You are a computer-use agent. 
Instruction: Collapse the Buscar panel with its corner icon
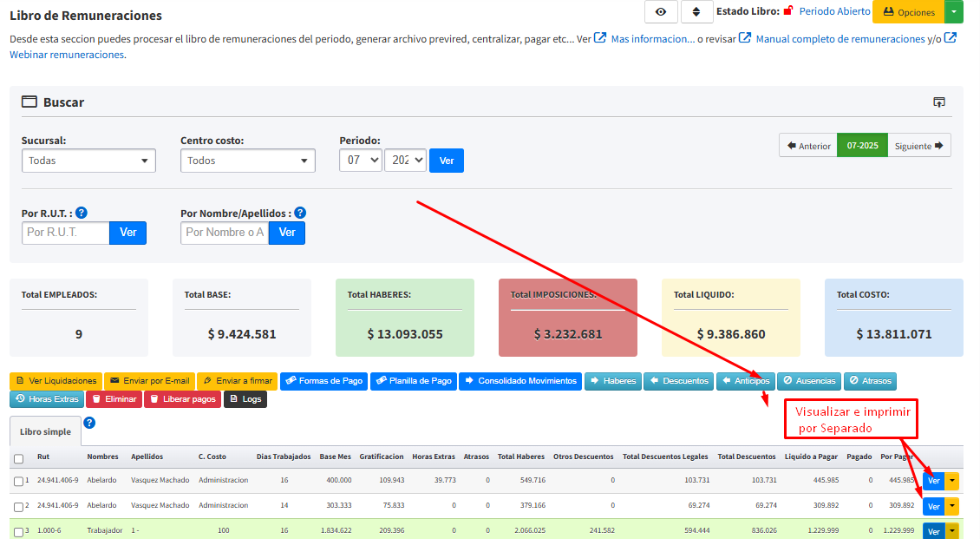(x=938, y=102)
